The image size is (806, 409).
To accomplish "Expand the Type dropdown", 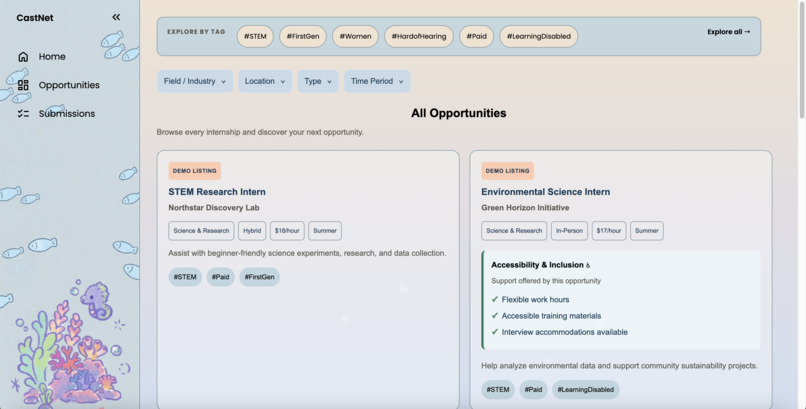I will pyautogui.click(x=318, y=81).
